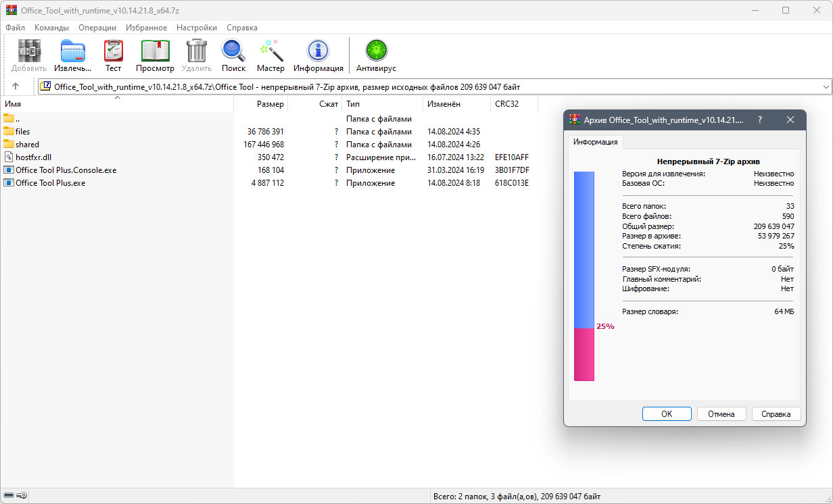Select the shared folder in the list
The image size is (833, 504).
27,145
